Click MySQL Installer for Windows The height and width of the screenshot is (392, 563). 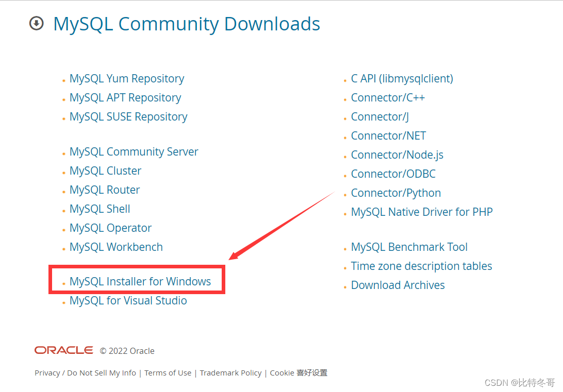coord(140,282)
